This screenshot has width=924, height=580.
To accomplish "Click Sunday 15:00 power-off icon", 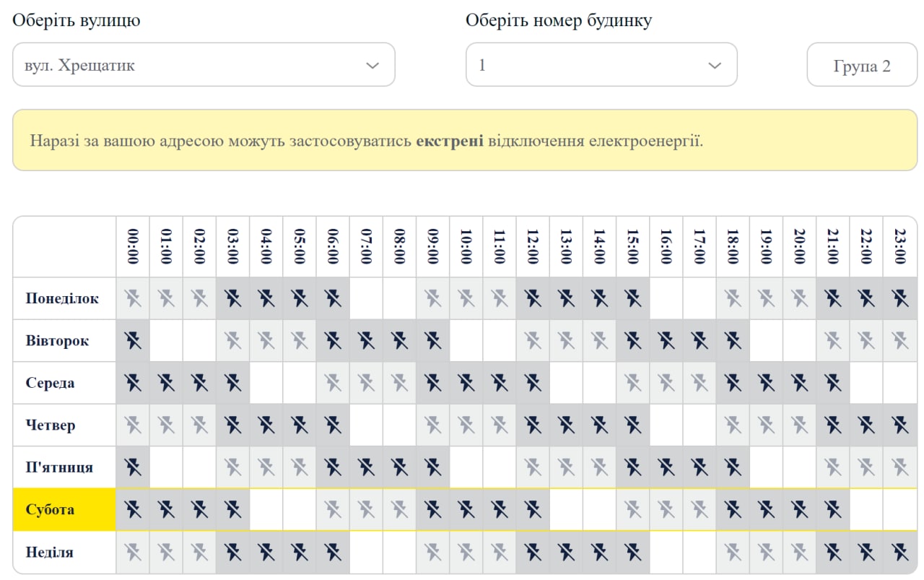I will [x=632, y=553].
